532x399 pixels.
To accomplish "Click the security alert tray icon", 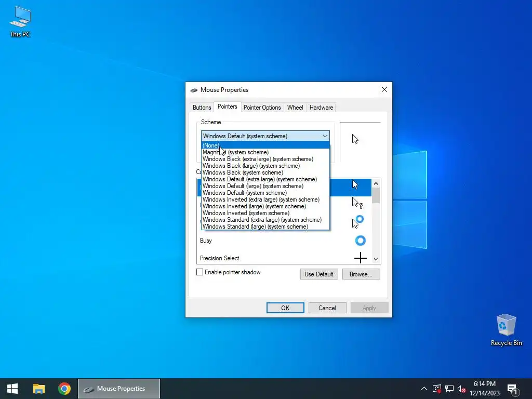I will pyautogui.click(x=436, y=389).
